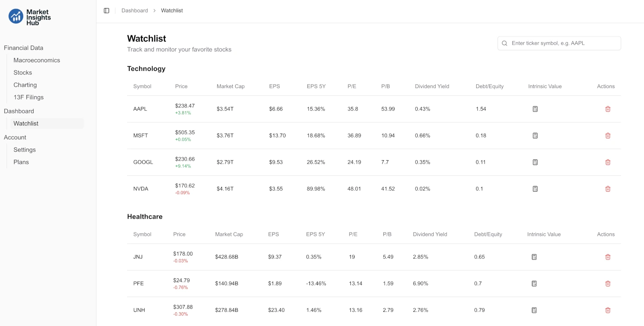The image size is (644, 326).
Task: Toggle the sidebar with the panel icon
Action: (x=106, y=10)
